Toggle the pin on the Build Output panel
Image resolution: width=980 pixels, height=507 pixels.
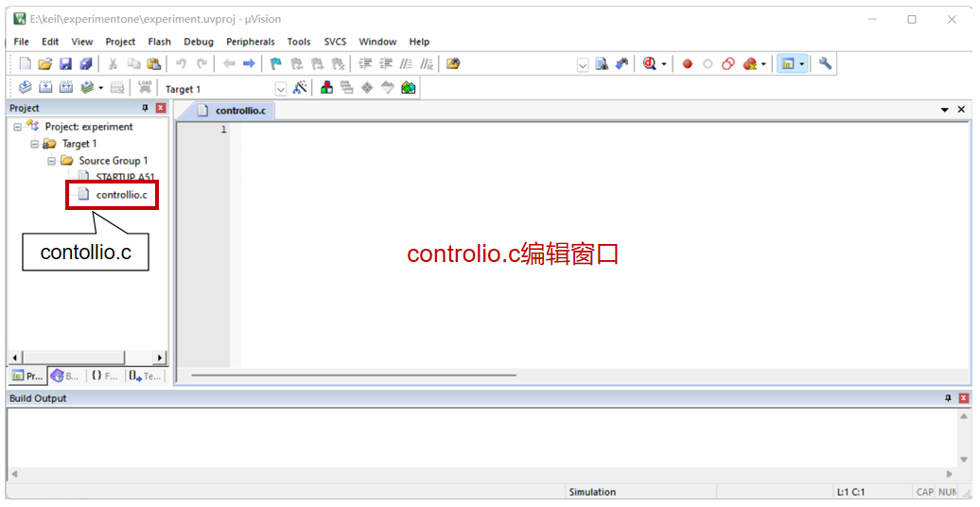coord(948,398)
